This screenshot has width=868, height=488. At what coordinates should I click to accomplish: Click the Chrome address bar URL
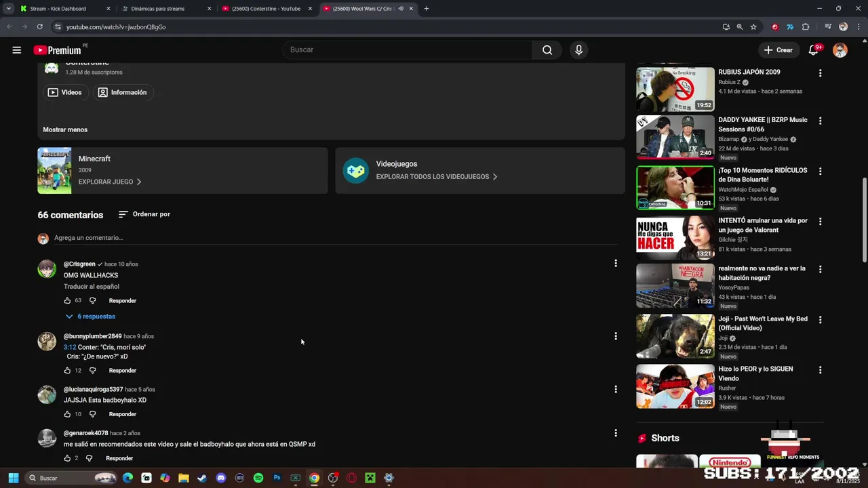pyautogui.click(x=116, y=27)
